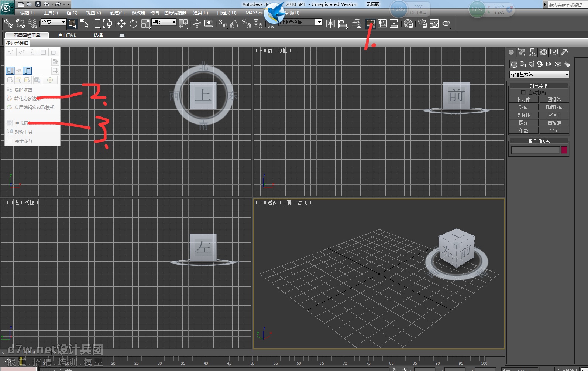Click the 茶壶 primitive button
This screenshot has width=588, height=371.
click(x=523, y=130)
